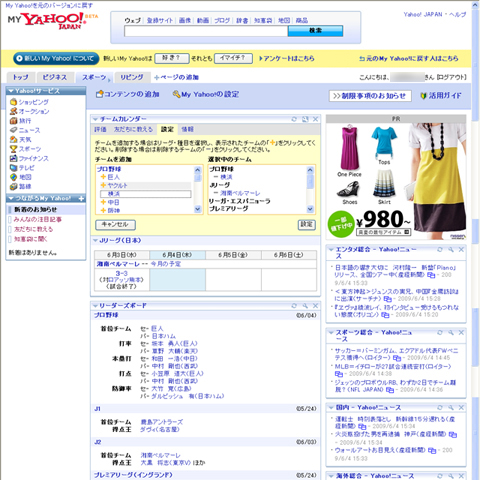Viewport: 480px width, 480px height.
Task: Close the スポーツ総合 news module
Action: tap(461, 332)
